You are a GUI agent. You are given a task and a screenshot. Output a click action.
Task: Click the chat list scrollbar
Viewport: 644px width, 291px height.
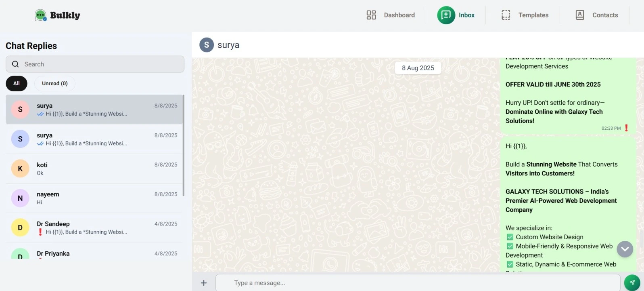(184, 145)
